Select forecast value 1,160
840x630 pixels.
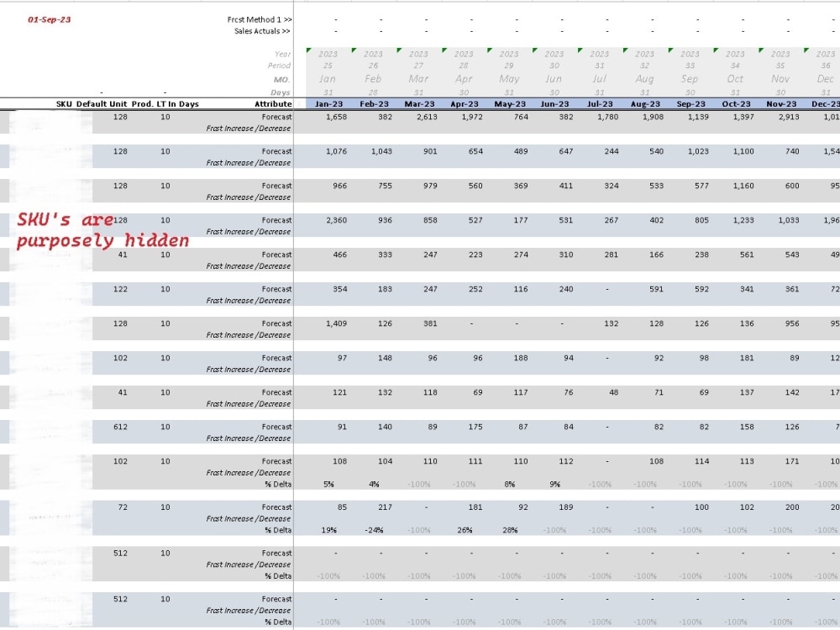(x=743, y=186)
